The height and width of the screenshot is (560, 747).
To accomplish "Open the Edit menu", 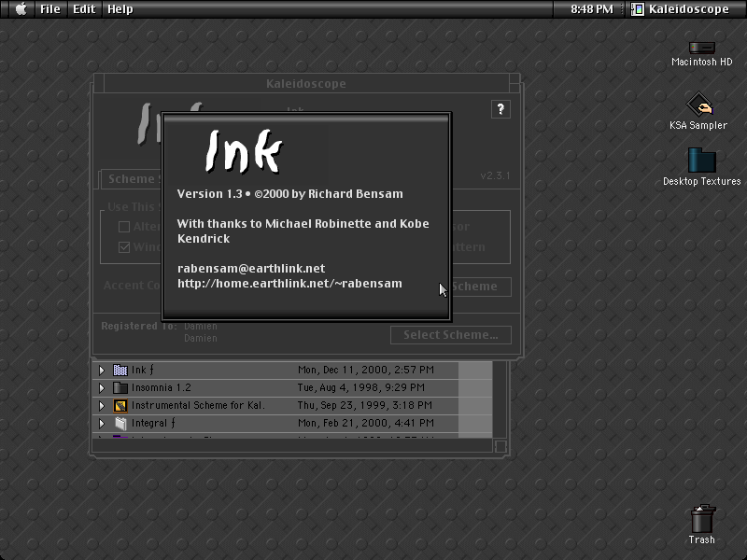I will click(x=84, y=9).
